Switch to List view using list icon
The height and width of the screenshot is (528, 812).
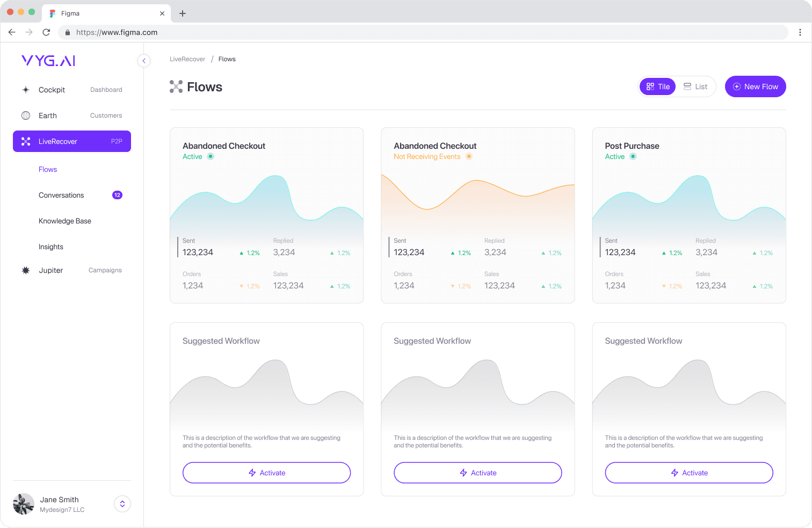(688, 86)
